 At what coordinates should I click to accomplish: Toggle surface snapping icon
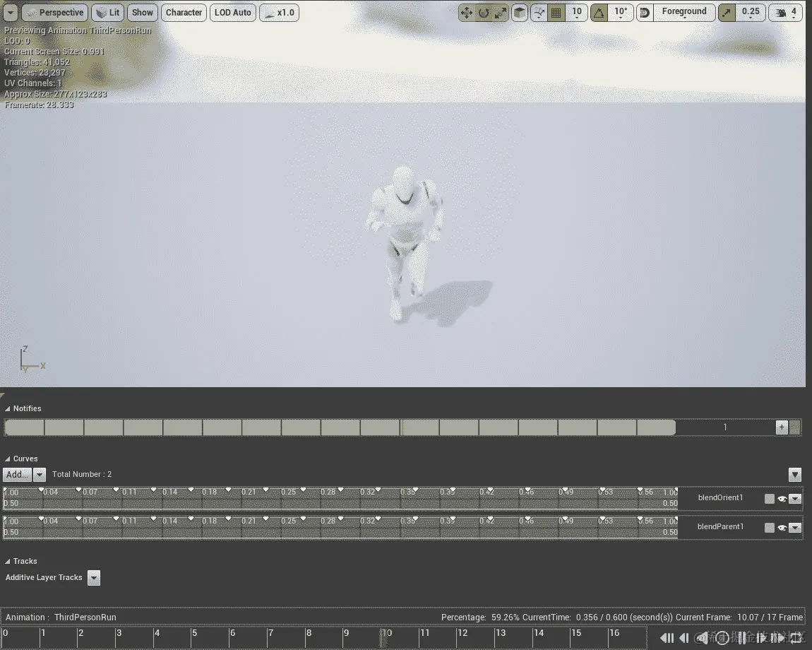point(539,13)
